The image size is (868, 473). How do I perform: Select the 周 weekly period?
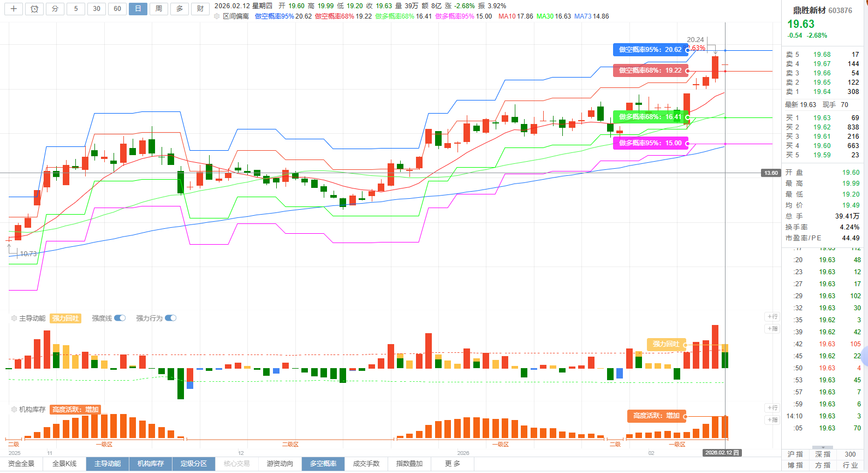click(x=159, y=9)
